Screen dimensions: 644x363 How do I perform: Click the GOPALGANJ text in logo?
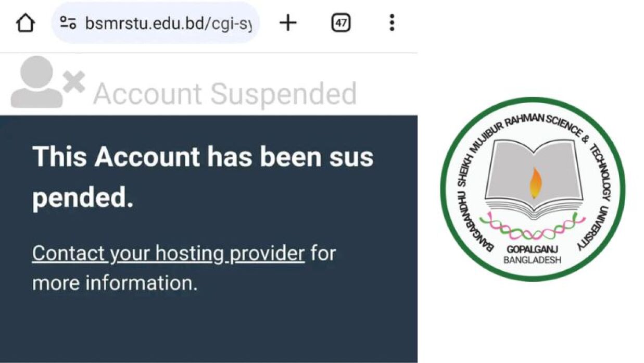point(533,249)
